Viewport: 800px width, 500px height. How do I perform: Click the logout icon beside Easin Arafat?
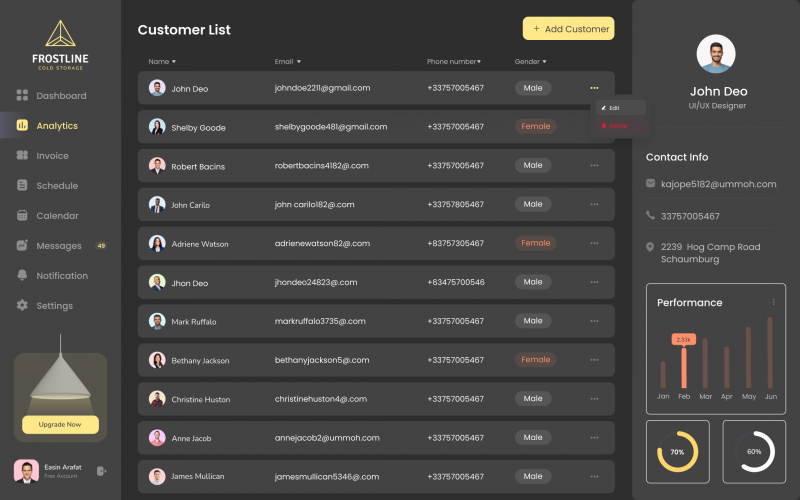tap(102, 470)
